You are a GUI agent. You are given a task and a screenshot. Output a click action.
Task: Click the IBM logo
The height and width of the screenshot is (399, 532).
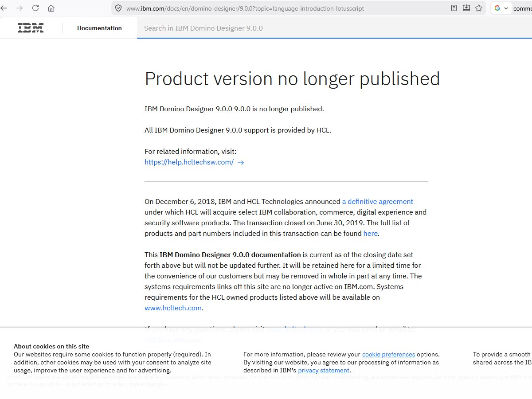tap(31, 28)
